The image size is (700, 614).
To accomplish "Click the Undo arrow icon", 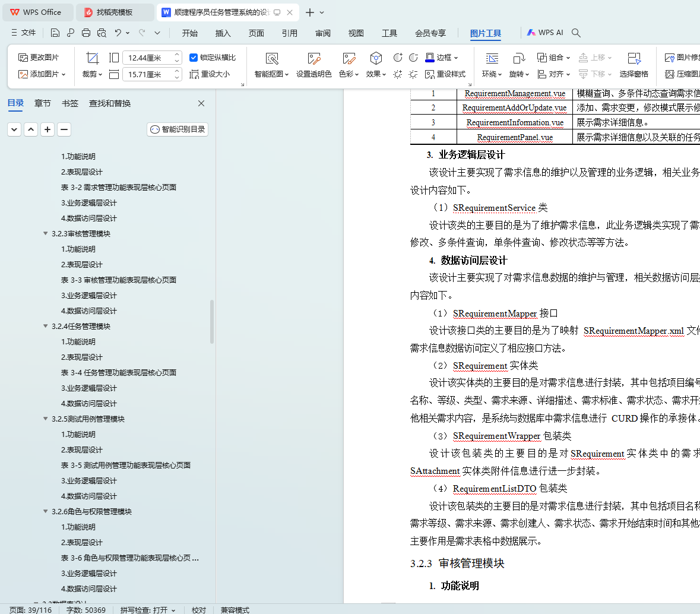I will 118,33.
